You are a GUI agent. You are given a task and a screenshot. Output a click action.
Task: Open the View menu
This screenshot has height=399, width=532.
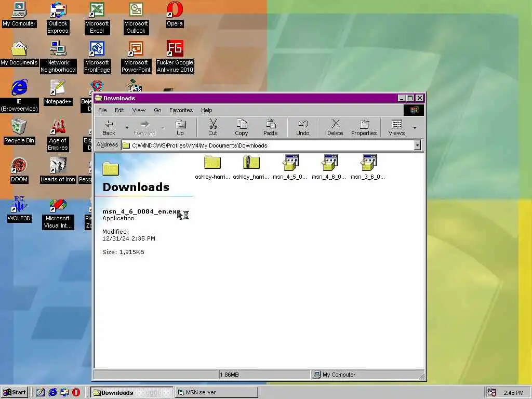pos(139,110)
